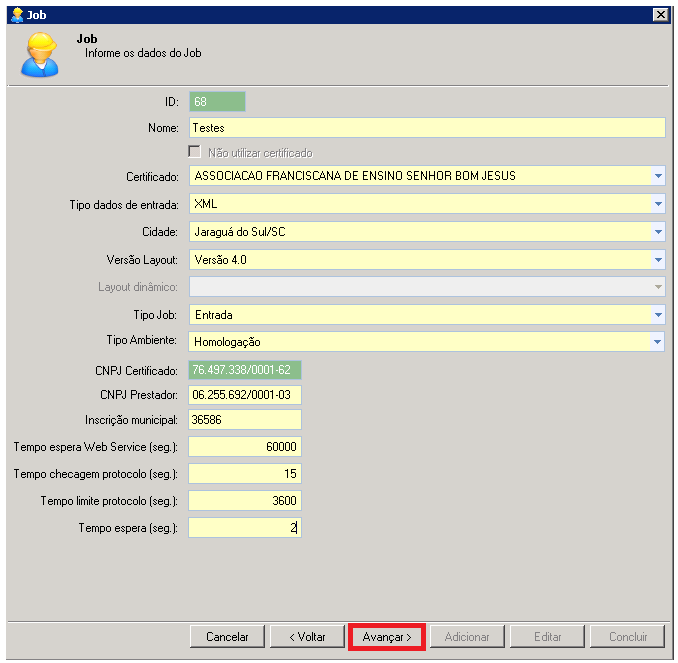678x663 pixels.
Task: Close the Job dialog window
Action: coord(660,15)
